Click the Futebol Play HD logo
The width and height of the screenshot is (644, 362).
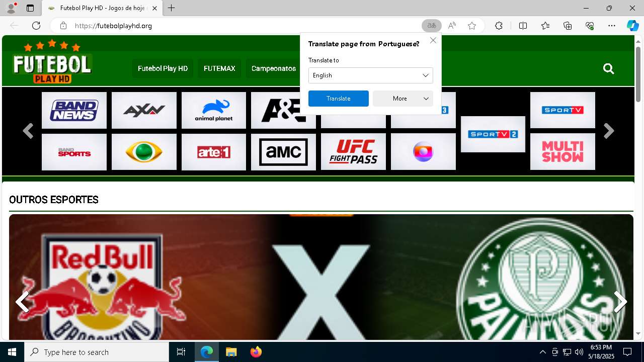52,61
